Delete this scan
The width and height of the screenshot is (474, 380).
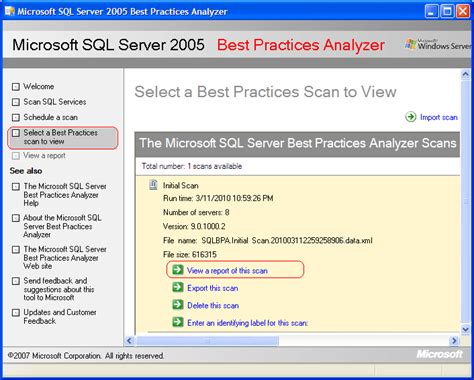(x=213, y=305)
